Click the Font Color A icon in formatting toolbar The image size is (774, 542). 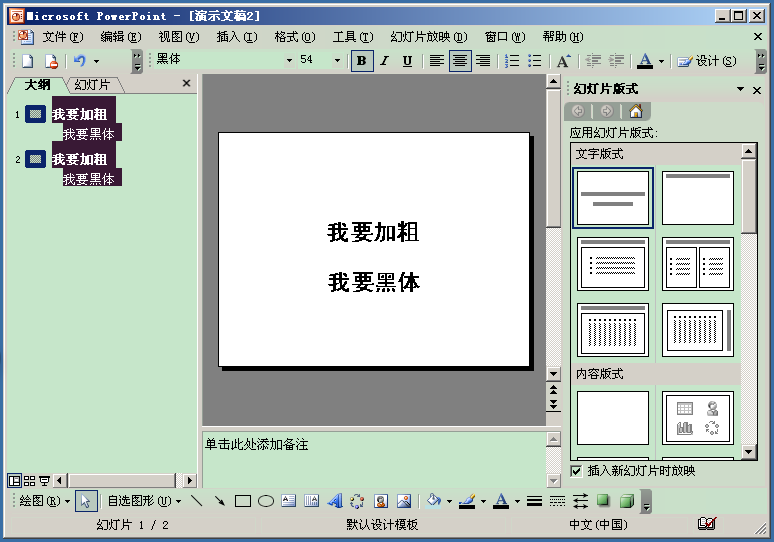coord(645,61)
